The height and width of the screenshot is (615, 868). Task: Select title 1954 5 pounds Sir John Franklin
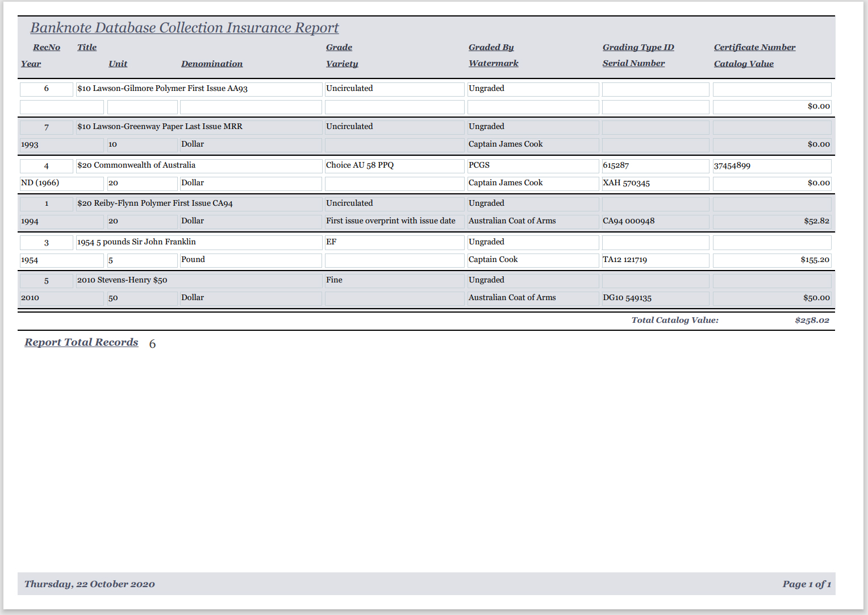pyautogui.click(x=199, y=242)
